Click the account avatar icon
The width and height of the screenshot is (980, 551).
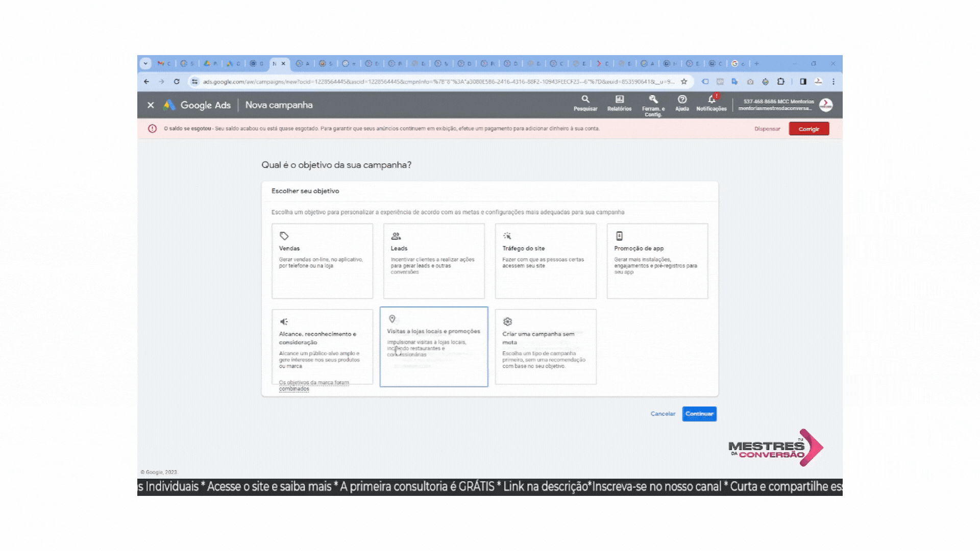pos(826,105)
